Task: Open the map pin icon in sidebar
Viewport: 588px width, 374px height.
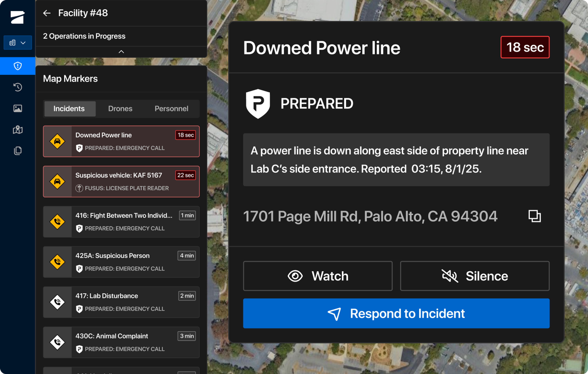Action: point(18,130)
